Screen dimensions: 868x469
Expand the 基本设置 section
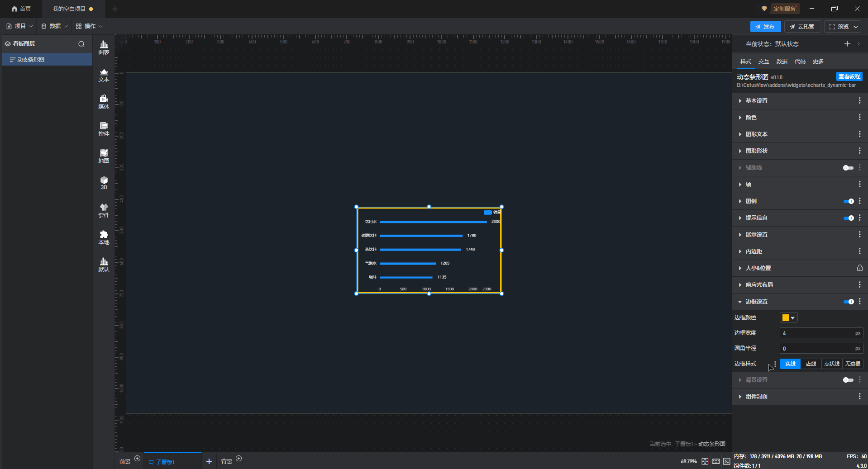point(756,101)
